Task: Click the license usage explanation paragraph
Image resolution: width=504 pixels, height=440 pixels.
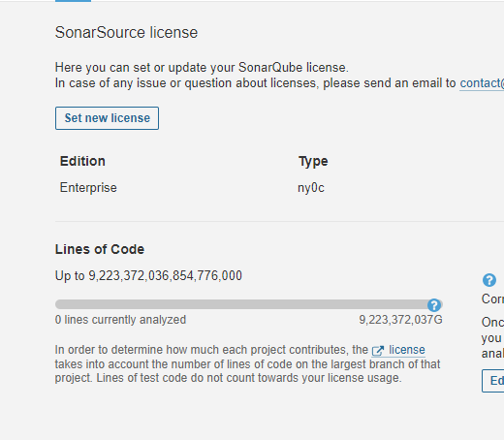Action: (247, 363)
